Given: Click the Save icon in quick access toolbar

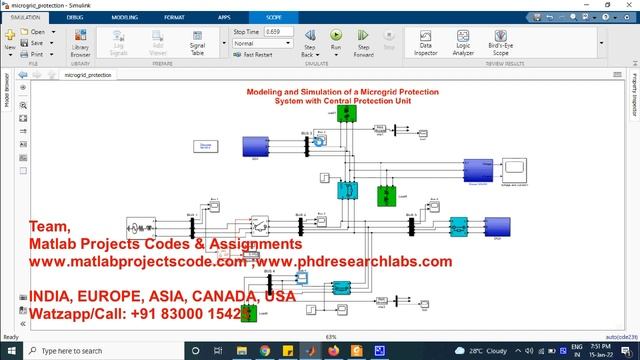Looking at the screenshot, I should [x=537, y=17].
